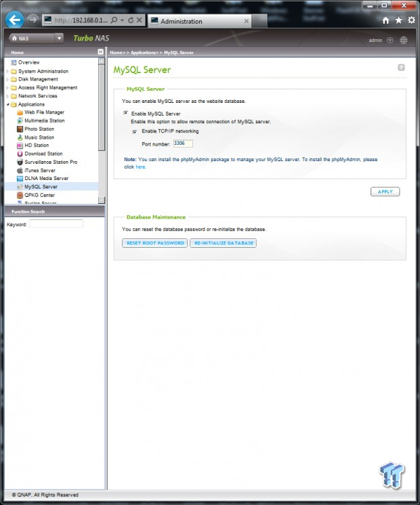Expand Network Services tree arrow

[7, 96]
